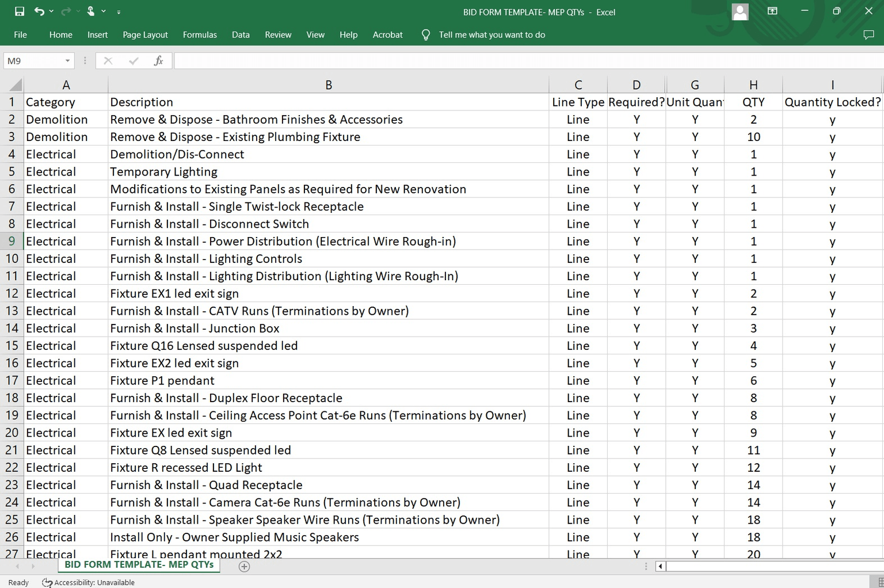Click the Redo arrow icon

pos(65,12)
